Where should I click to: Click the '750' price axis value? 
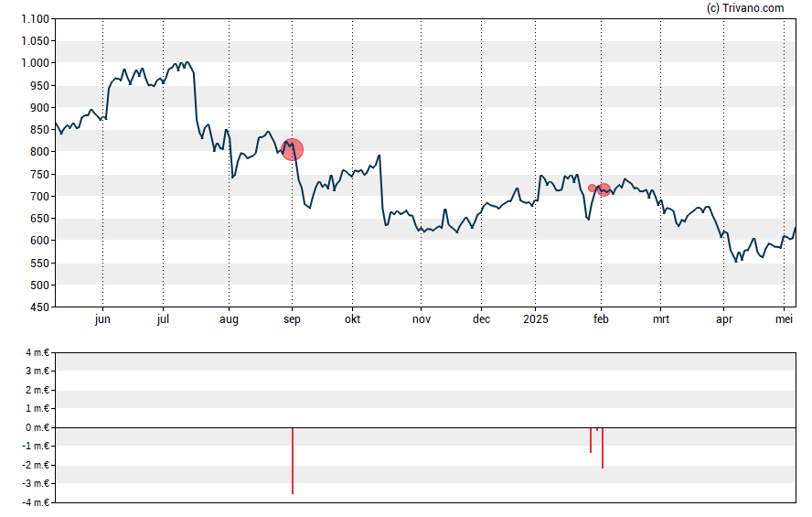click(40, 174)
